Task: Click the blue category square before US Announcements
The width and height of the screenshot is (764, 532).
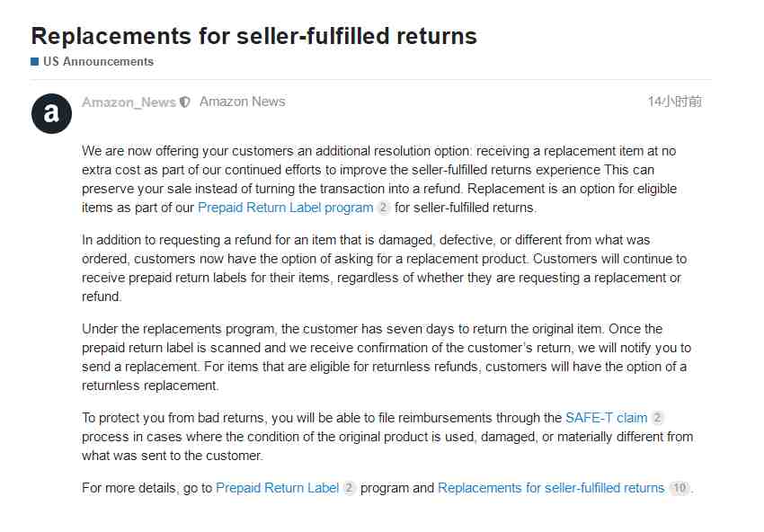Action: click(x=34, y=61)
